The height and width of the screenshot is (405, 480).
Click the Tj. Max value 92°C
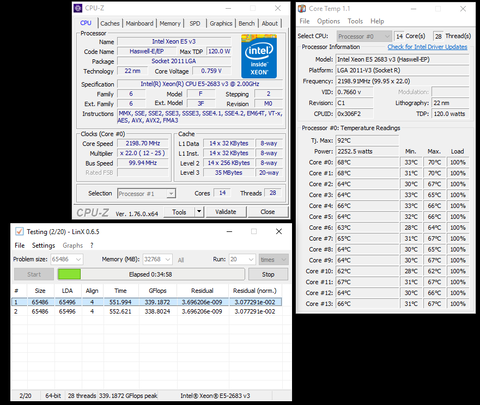click(x=367, y=140)
